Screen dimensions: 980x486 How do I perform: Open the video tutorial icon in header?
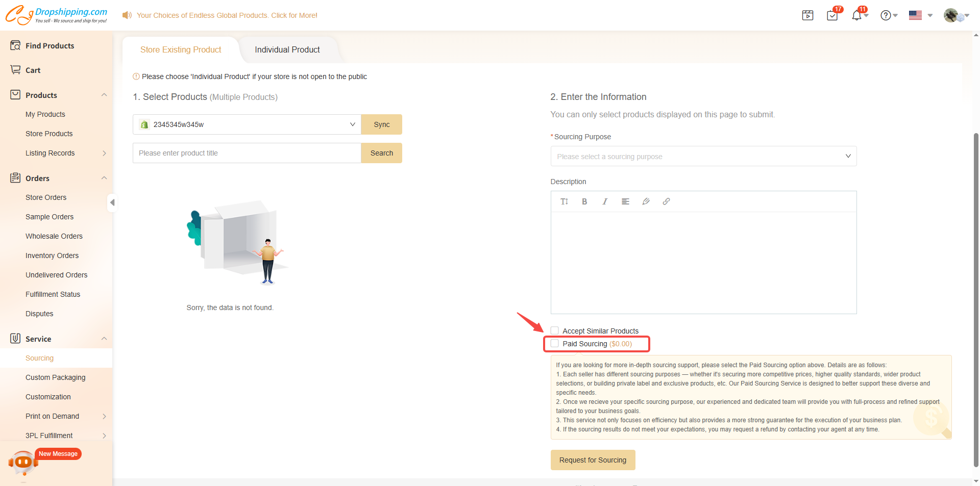tap(807, 15)
